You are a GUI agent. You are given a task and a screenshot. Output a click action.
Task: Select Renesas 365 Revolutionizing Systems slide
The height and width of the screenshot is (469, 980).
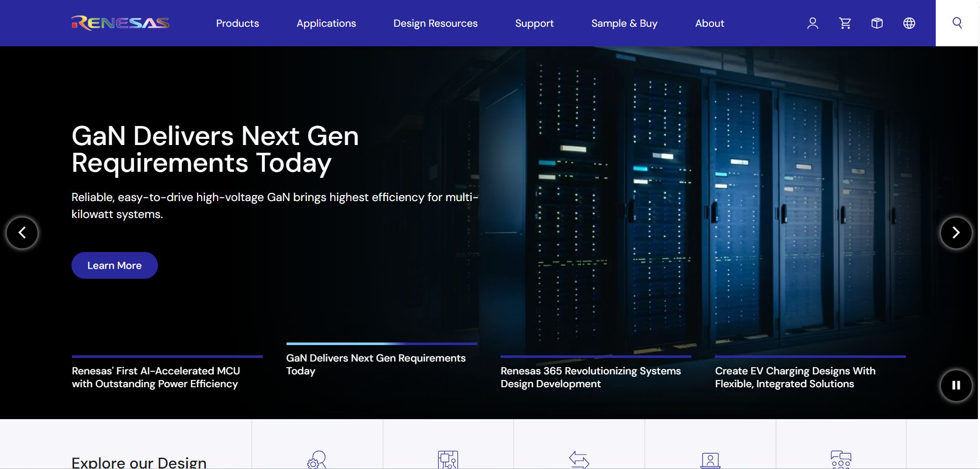(x=591, y=377)
